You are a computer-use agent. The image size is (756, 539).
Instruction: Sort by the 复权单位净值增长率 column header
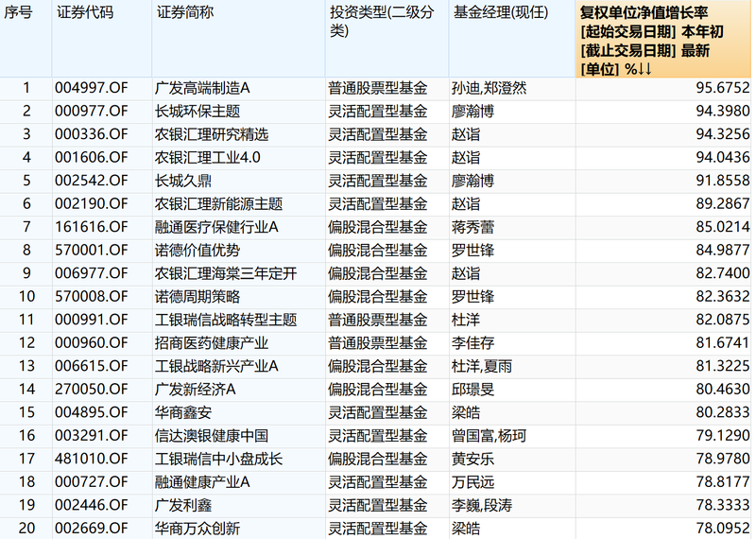pos(663,40)
